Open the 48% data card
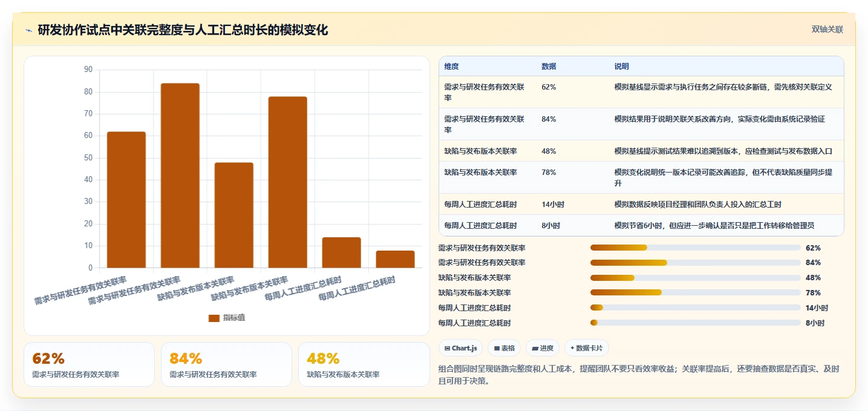 tap(364, 364)
